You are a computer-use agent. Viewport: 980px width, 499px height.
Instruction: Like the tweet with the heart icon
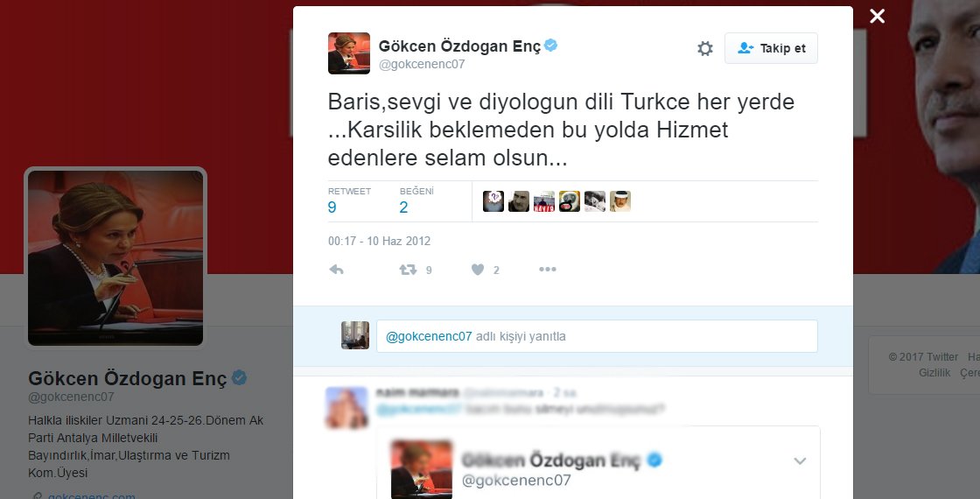[478, 270]
